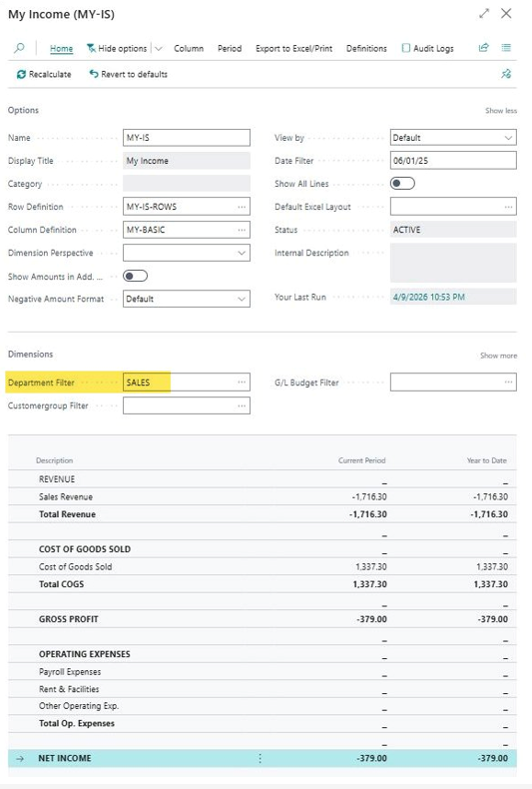Toggle Show Amounts in Add. currency switch
The height and width of the screenshot is (789, 532).
point(136,276)
